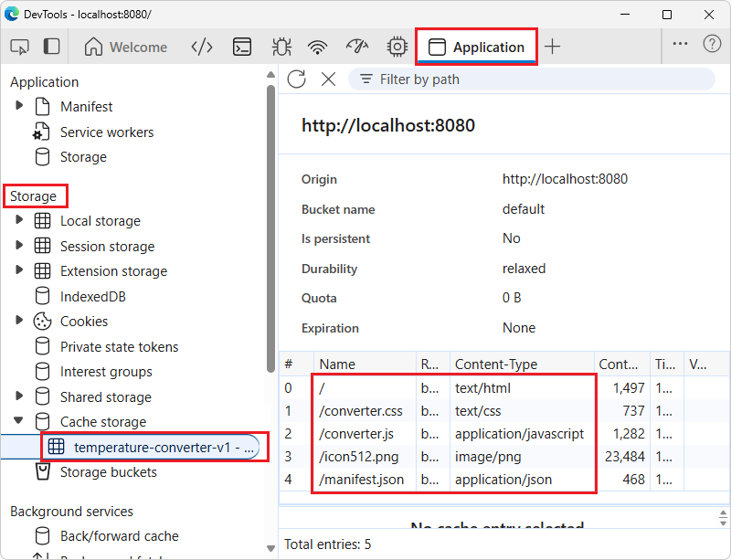The width and height of the screenshot is (731, 560).
Task: Select the /converter.css cache entry
Action: click(x=362, y=410)
